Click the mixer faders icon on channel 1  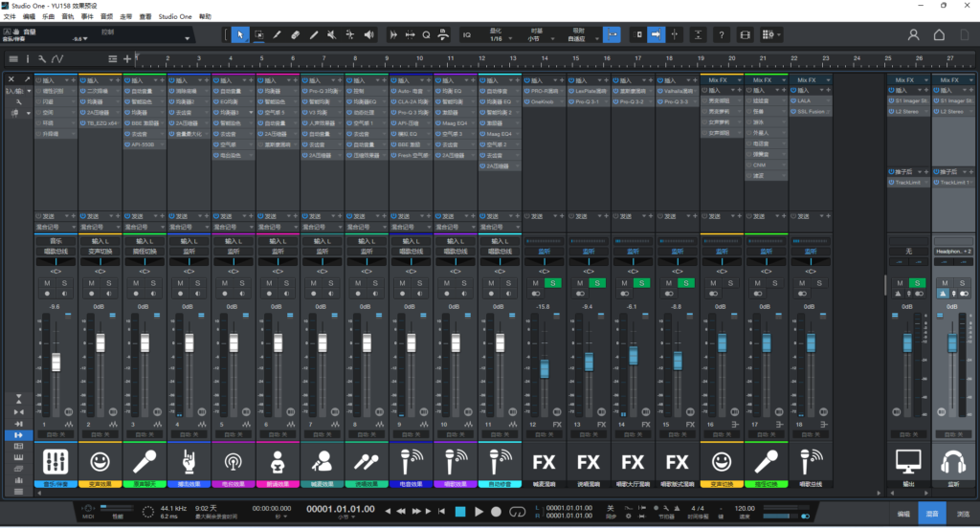coord(56,462)
